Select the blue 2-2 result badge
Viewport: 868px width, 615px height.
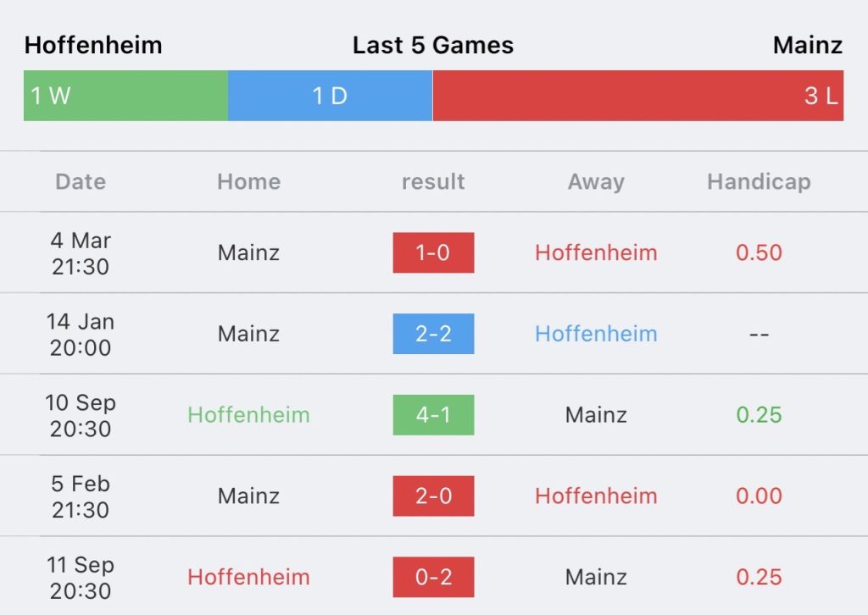click(433, 334)
